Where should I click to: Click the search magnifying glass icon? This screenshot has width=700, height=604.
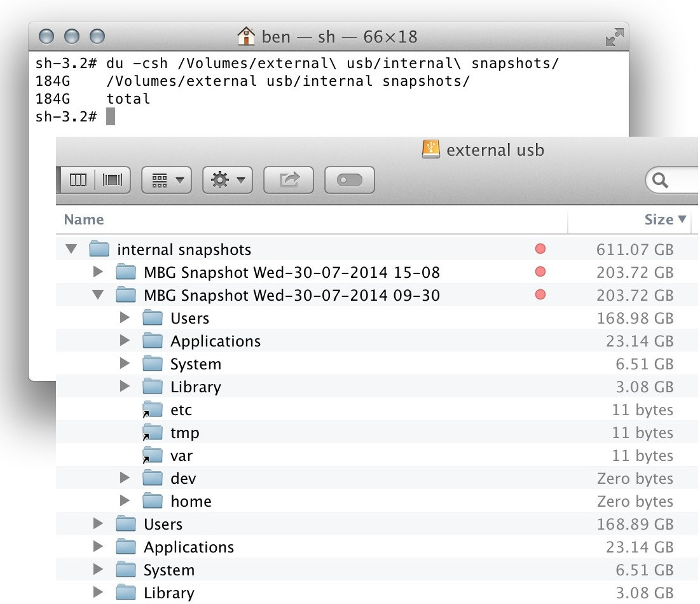tap(661, 181)
